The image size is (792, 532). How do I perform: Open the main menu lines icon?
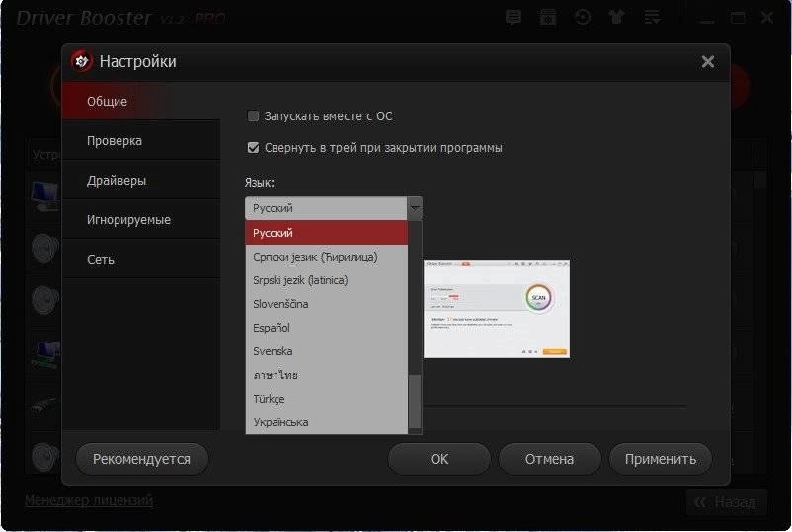[652, 18]
